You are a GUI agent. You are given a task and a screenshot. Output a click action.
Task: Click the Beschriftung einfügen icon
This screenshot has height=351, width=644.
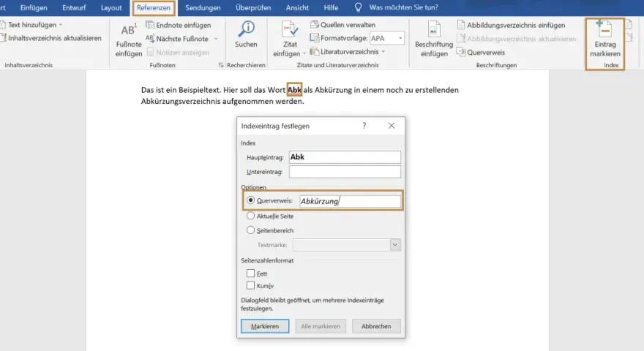point(434,29)
